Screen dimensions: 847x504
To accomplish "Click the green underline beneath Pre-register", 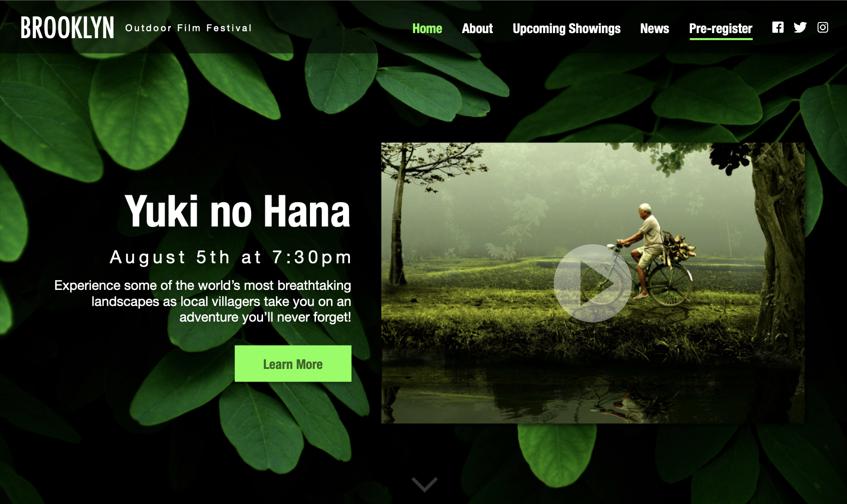I will click(x=721, y=39).
